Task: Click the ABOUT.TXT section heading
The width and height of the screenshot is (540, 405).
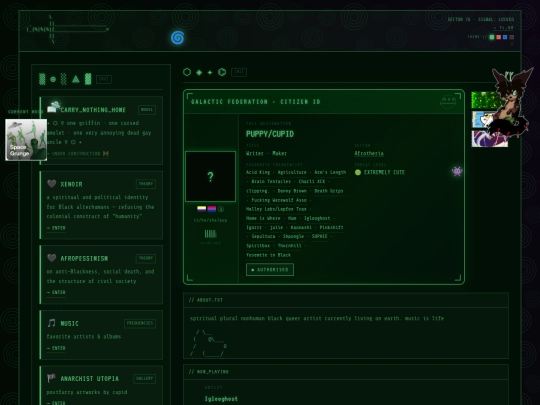Action: pyautogui.click(x=206, y=300)
